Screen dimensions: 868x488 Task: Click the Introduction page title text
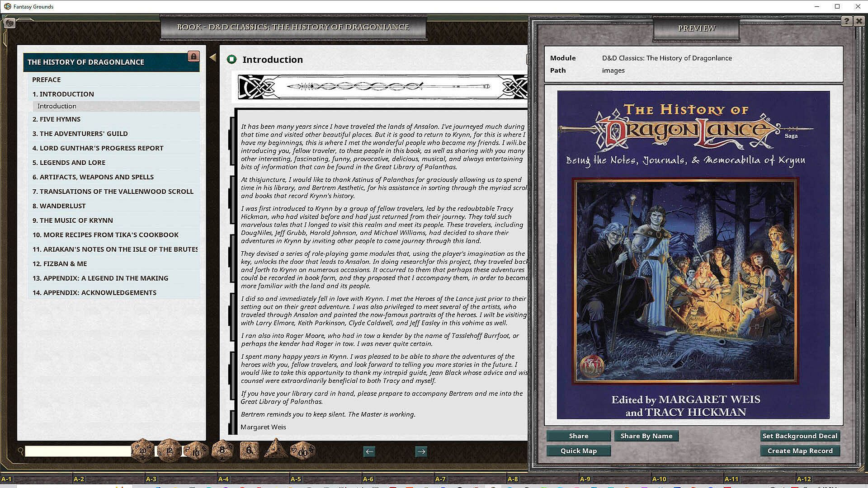[x=273, y=60]
